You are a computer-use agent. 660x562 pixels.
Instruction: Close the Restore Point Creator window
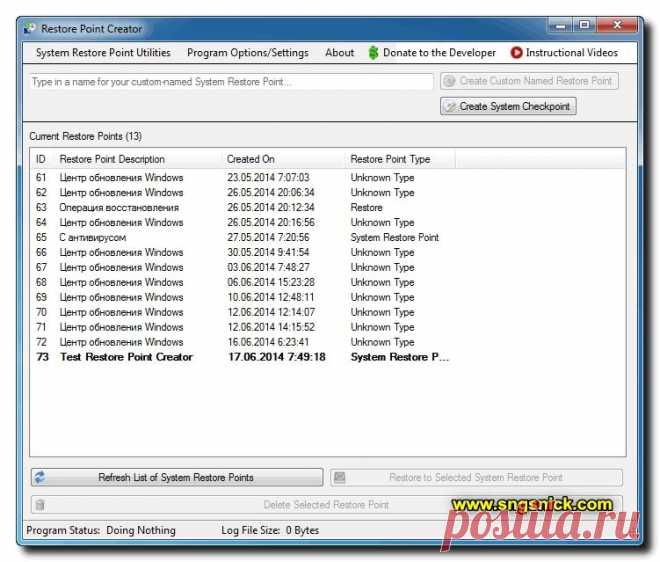click(x=617, y=25)
